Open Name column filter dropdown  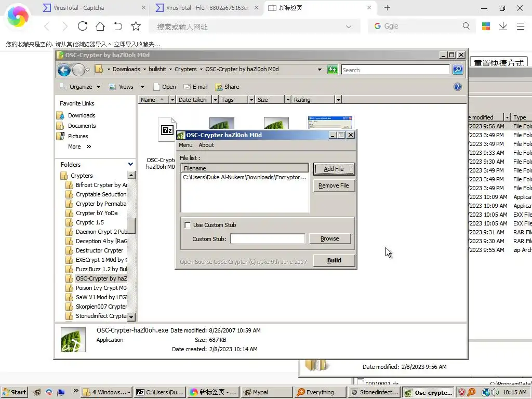(172, 100)
